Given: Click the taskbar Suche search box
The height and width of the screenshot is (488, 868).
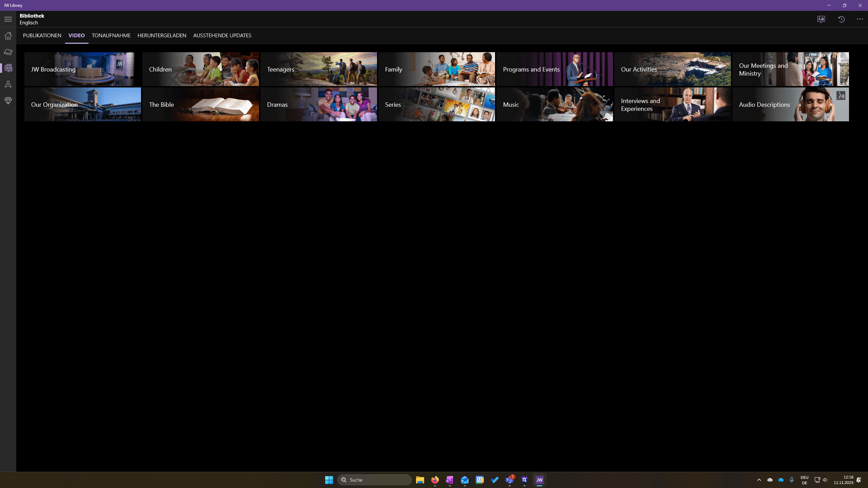Looking at the screenshot, I should [374, 480].
